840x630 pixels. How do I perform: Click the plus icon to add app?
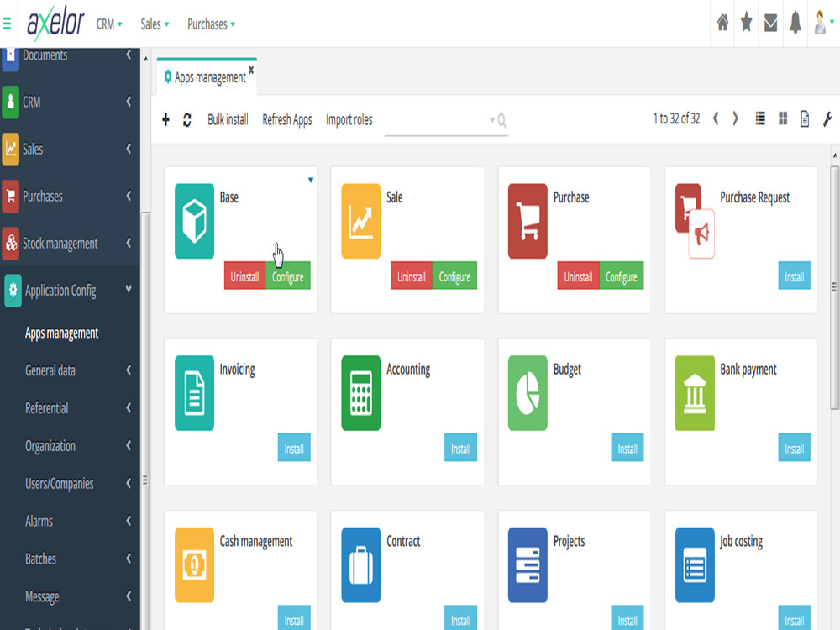165,119
